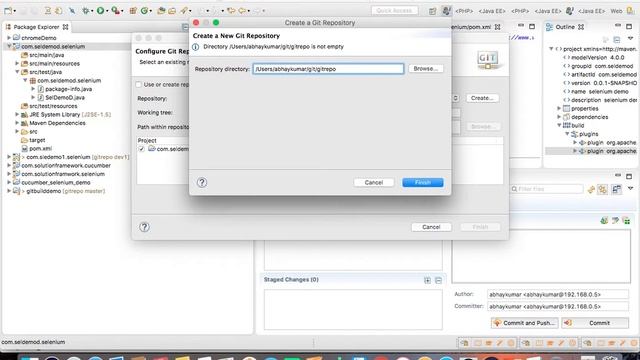The width and height of the screenshot is (640, 360).
Task: Click the Amend previous commit icon
Action: pos(604,221)
